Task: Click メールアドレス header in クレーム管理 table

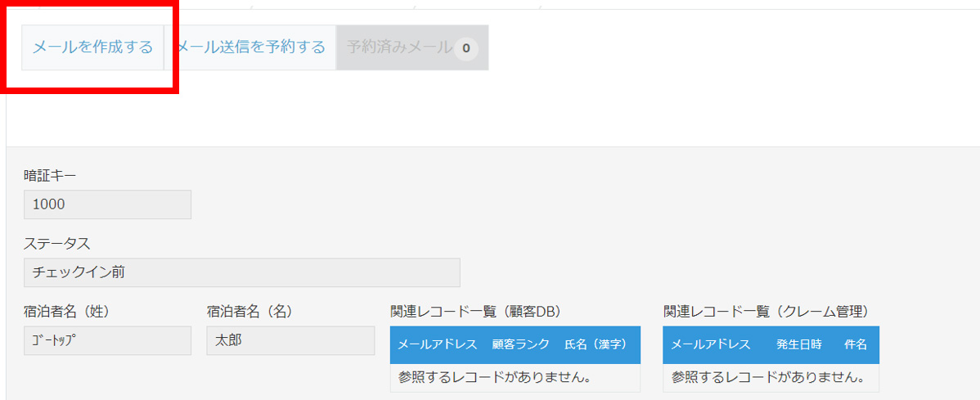Action: [711, 344]
